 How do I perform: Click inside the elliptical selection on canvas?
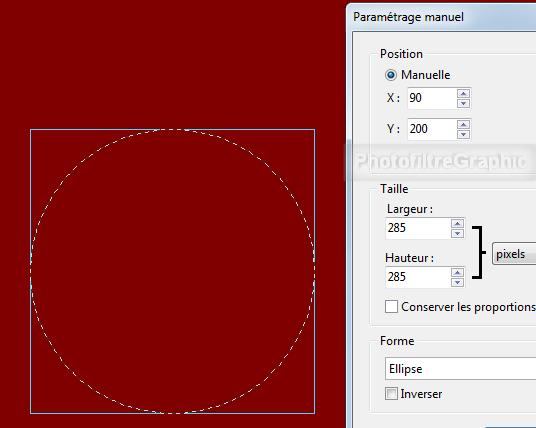pyautogui.click(x=173, y=271)
